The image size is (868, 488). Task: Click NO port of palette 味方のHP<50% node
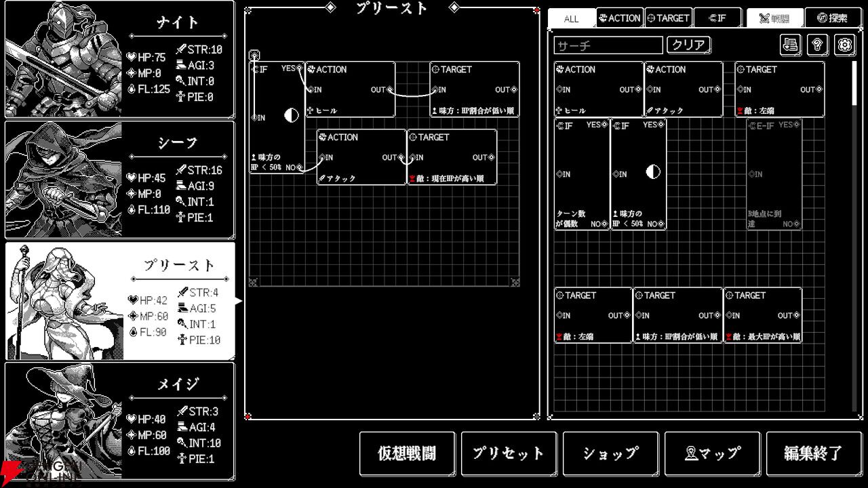click(x=661, y=224)
